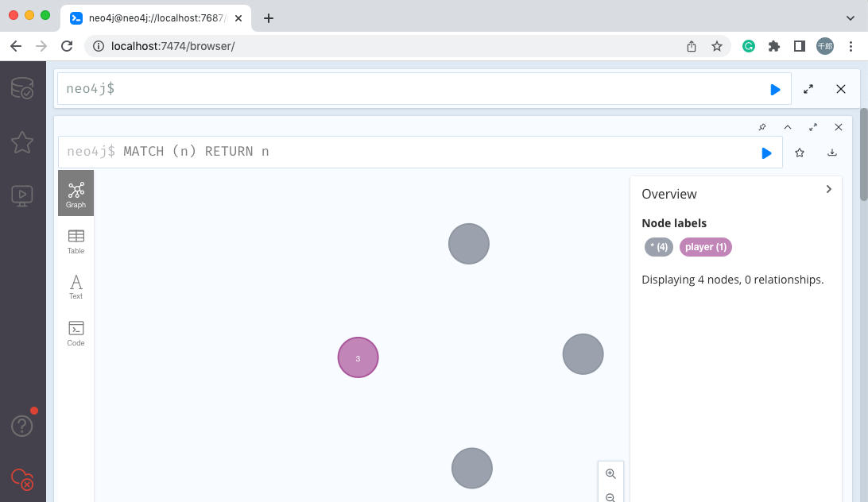Screen dimensions: 868x502
Task: Click the Overview panel title
Action: coord(669,195)
